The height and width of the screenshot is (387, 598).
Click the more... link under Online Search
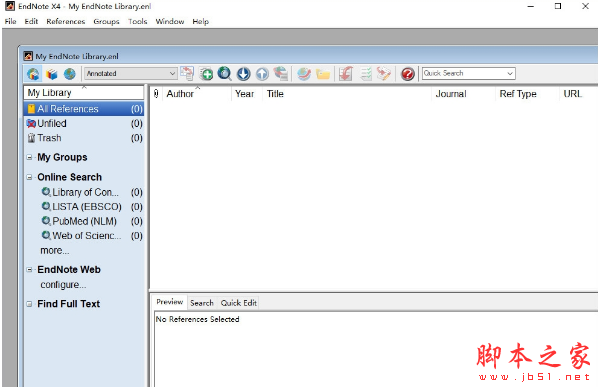[55, 251]
